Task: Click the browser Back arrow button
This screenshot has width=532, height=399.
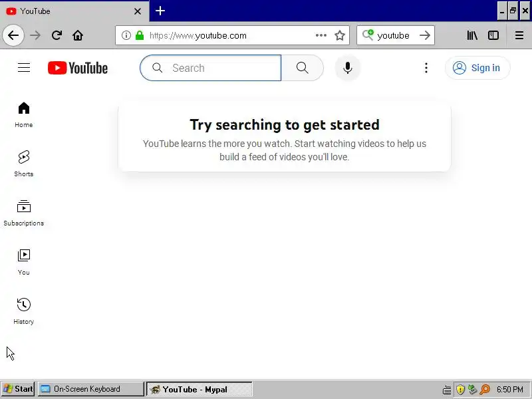Action: click(13, 35)
